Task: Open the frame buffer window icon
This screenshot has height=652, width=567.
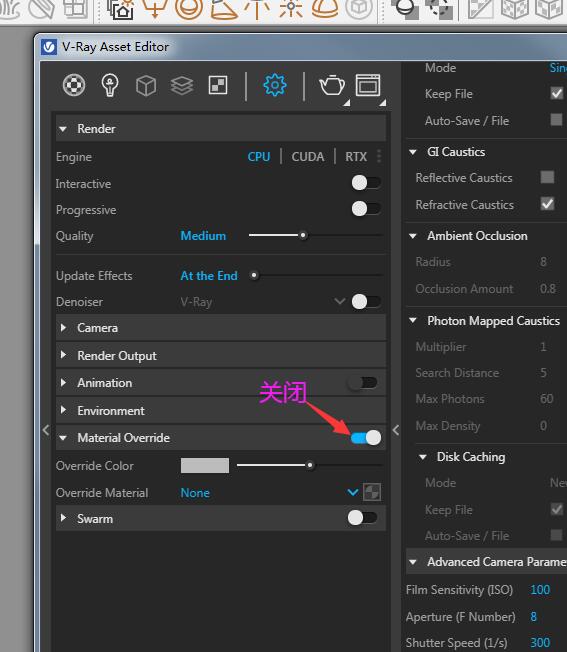Action: pos(368,85)
